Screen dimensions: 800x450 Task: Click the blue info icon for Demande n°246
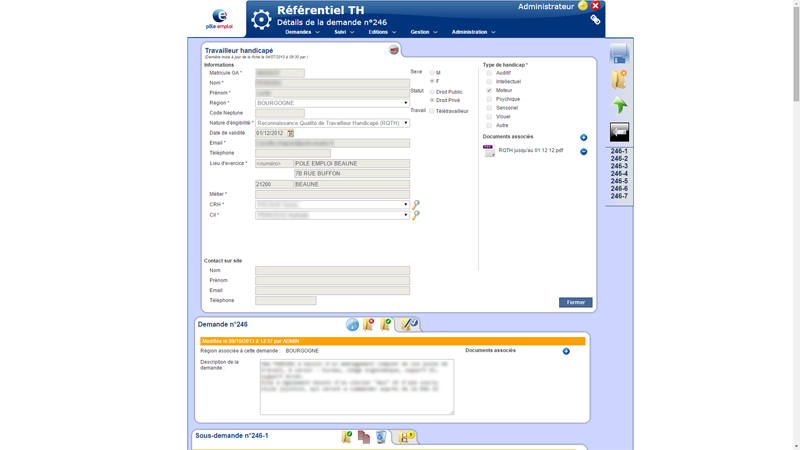pyautogui.click(x=352, y=324)
